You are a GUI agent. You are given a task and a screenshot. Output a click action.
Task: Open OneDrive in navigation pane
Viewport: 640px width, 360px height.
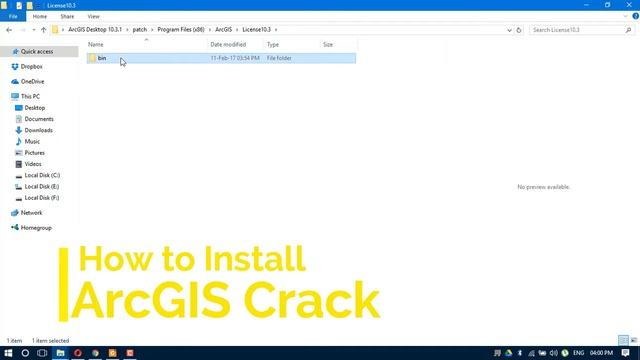(x=32, y=82)
